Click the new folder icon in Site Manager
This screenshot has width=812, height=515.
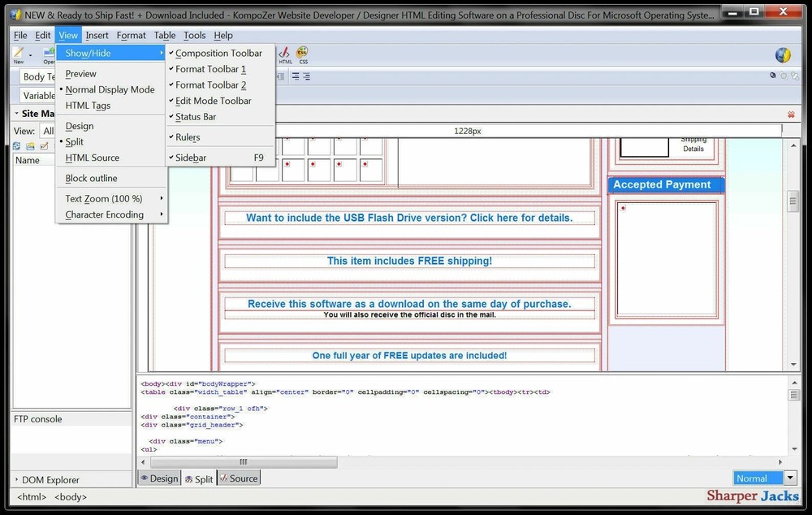[x=29, y=146]
